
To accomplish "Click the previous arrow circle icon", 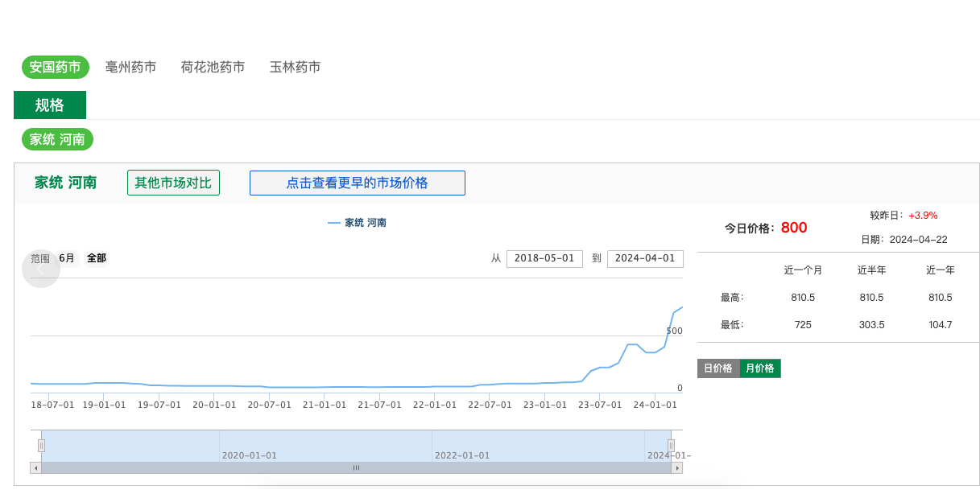I will (x=41, y=268).
